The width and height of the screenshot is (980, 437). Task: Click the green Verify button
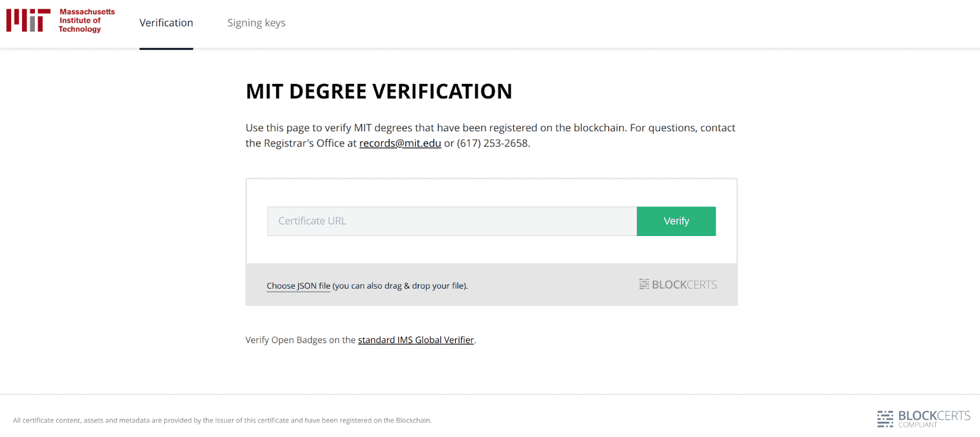tap(676, 221)
